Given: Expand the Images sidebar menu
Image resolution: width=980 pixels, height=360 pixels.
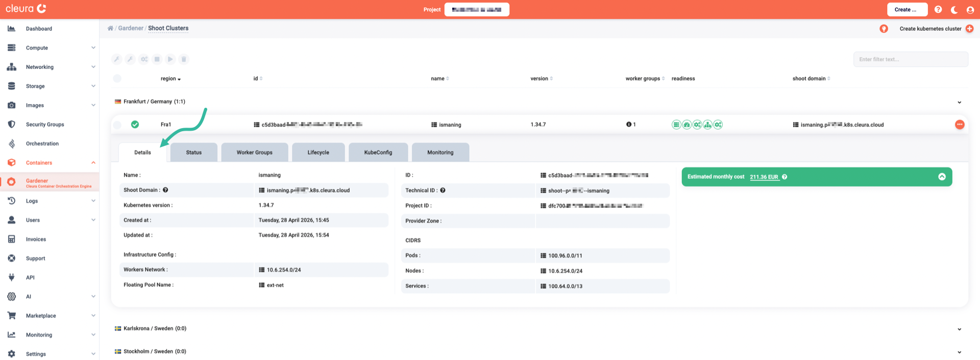Looking at the screenshot, I should [50, 105].
